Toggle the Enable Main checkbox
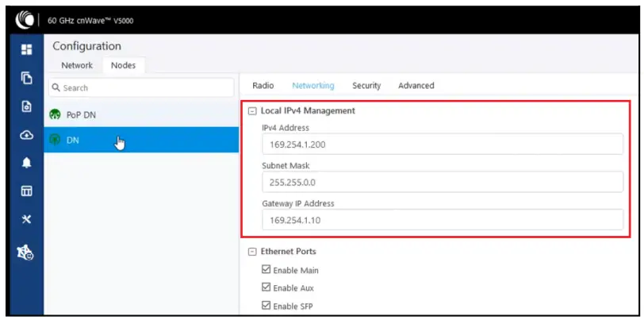This screenshot has height=320, width=644. (266, 271)
